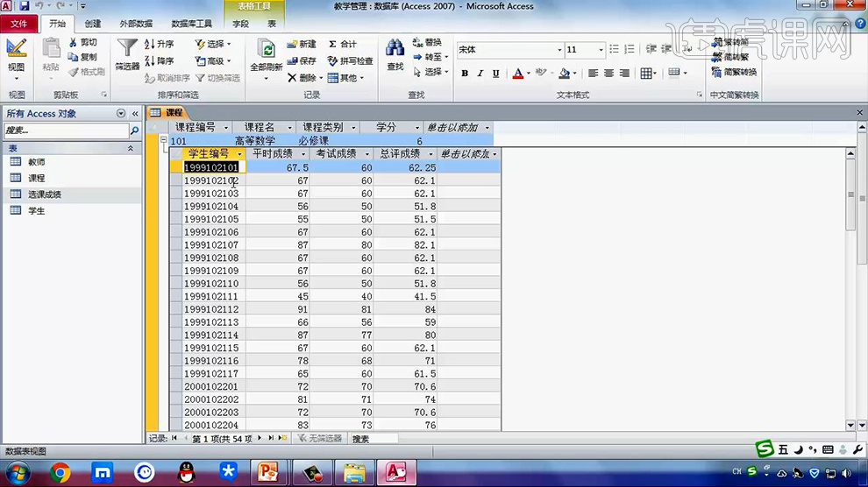Open the gridlines dropdown button

click(648, 73)
